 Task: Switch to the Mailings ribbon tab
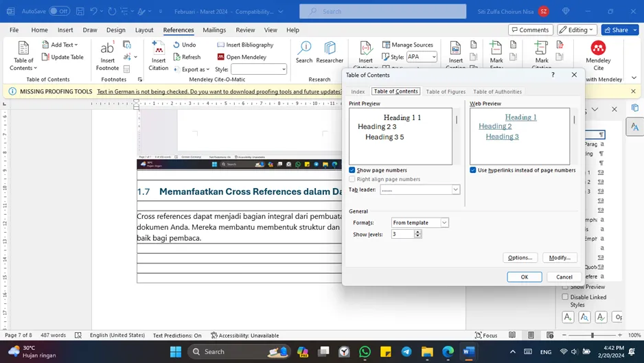(214, 30)
